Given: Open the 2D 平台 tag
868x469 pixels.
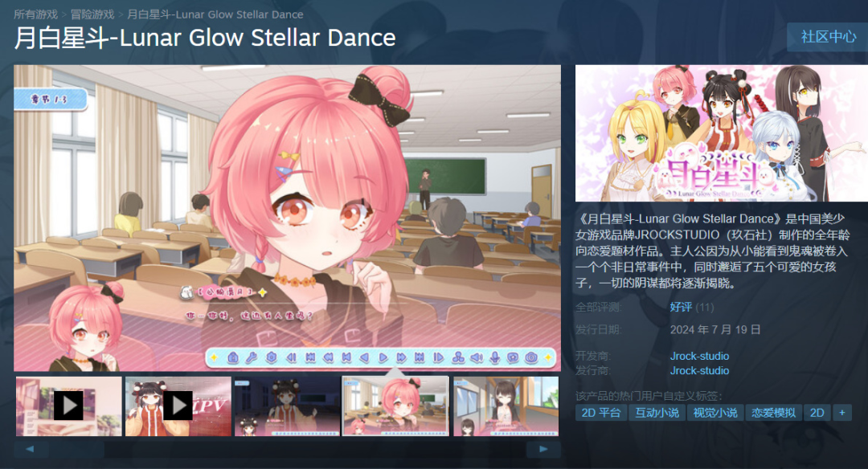Looking at the screenshot, I should point(601,413).
